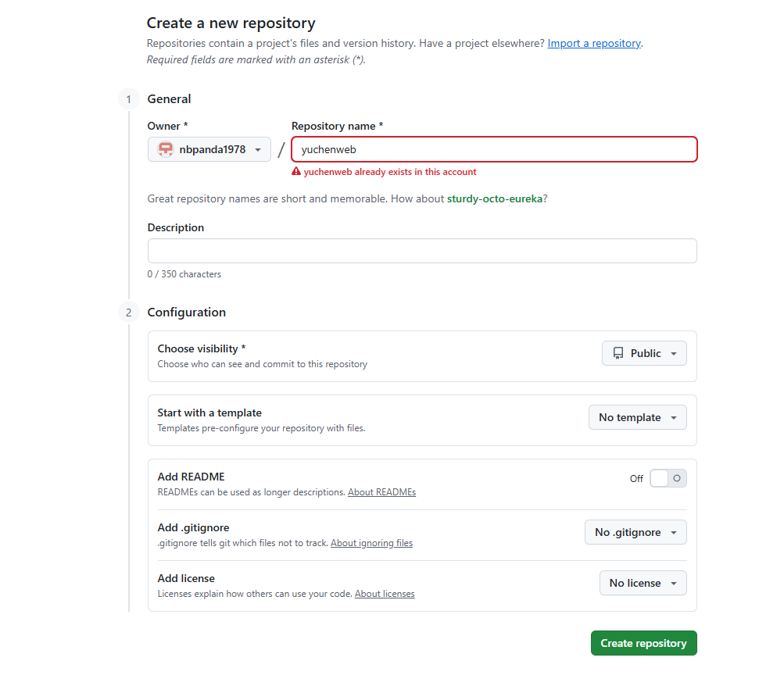Toggle the Add README switch on
784x693 pixels.
(668, 478)
